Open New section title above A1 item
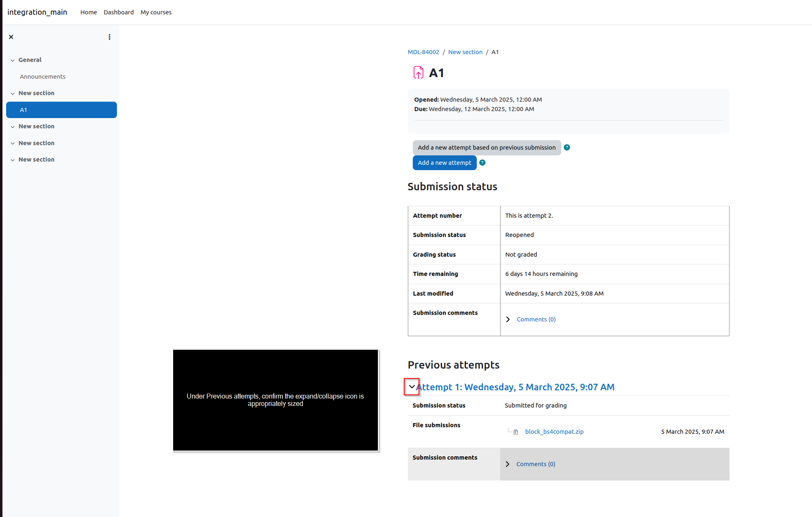 (x=37, y=93)
